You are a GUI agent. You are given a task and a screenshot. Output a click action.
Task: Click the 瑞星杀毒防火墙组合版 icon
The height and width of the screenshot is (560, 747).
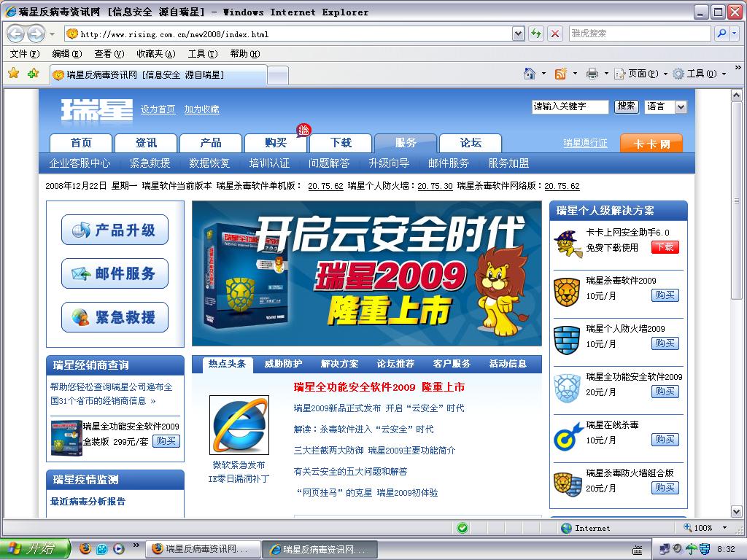point(568,484)
